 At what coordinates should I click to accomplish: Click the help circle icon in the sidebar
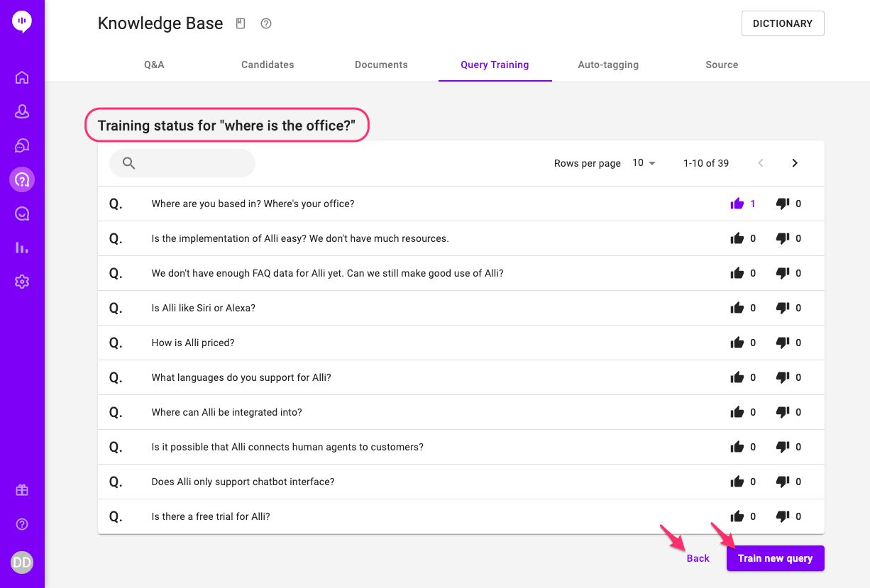(22, 524)
